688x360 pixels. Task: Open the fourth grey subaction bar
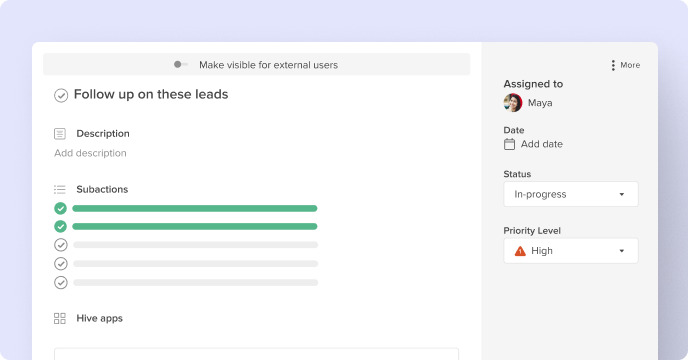point(196,263)
